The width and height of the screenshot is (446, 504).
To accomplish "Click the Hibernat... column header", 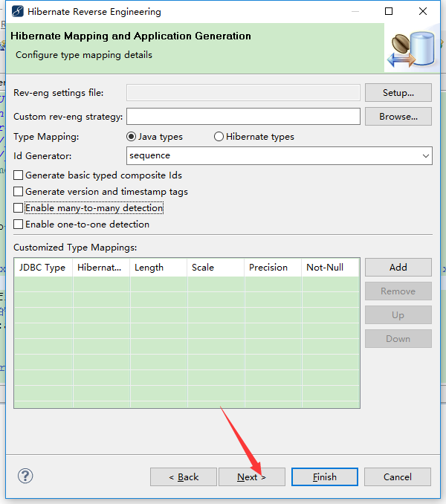I will [x=101, y=268].
